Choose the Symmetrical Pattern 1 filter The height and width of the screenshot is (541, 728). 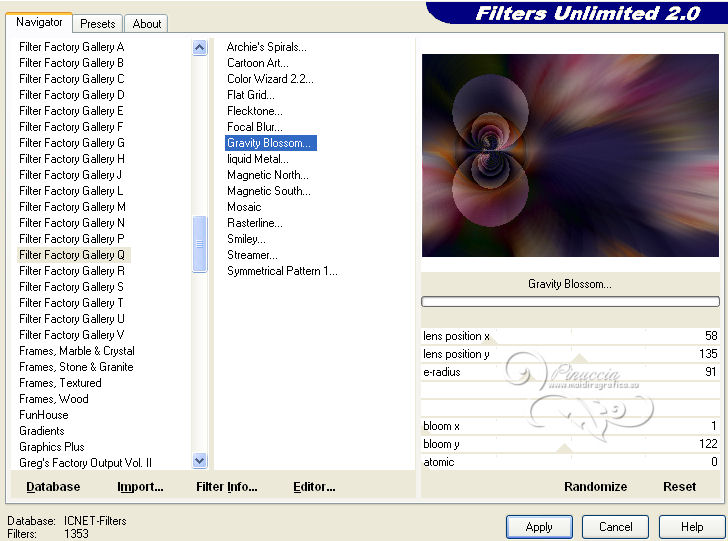282,271
